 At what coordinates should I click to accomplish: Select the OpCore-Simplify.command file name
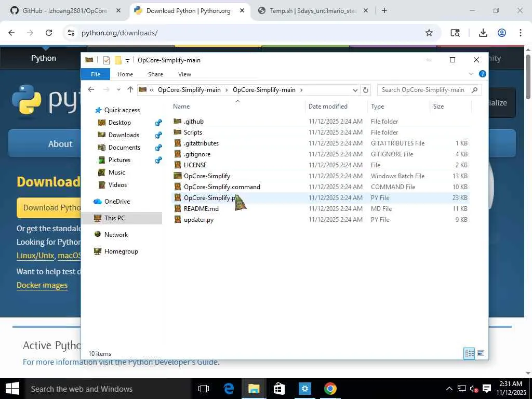coord(222,187)
